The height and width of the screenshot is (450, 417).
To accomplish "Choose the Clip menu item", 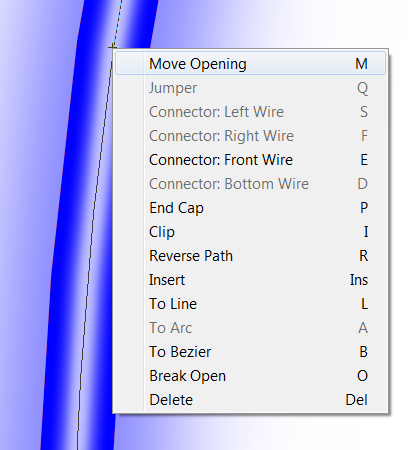I will click(x=250, y=232).
